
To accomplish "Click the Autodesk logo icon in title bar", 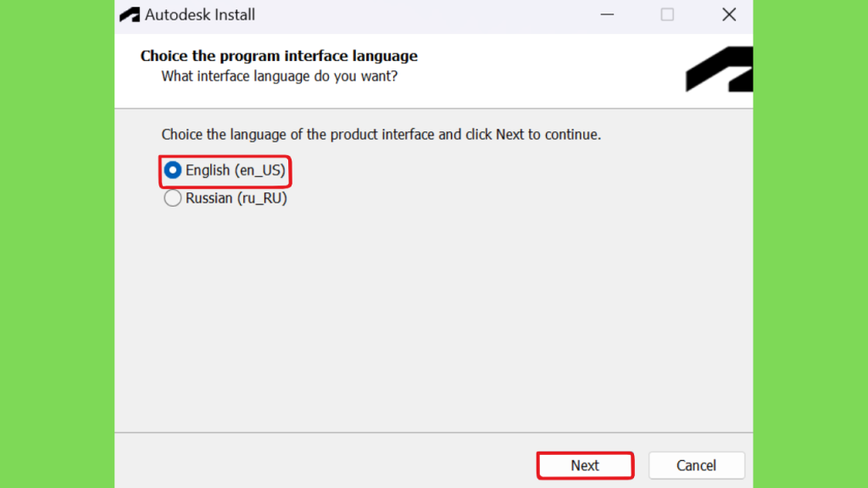I will click(130, 15).
